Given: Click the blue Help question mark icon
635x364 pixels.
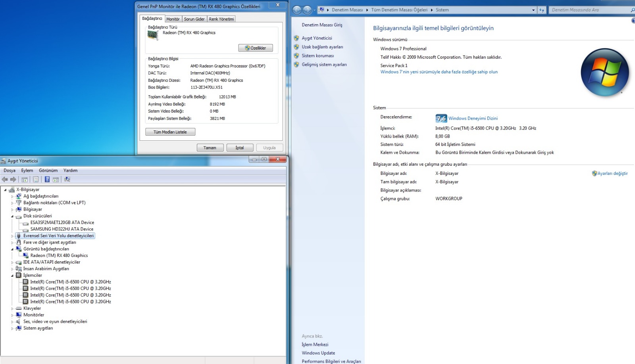Looking at the screenshot, I should click(x=47, y=180).
